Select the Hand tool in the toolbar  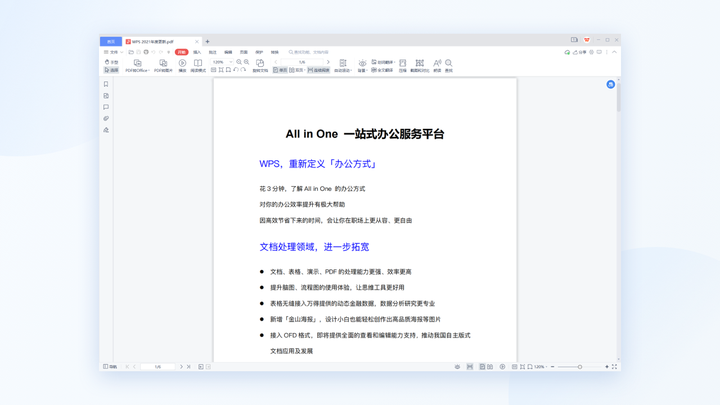click(x=111, y=62)
